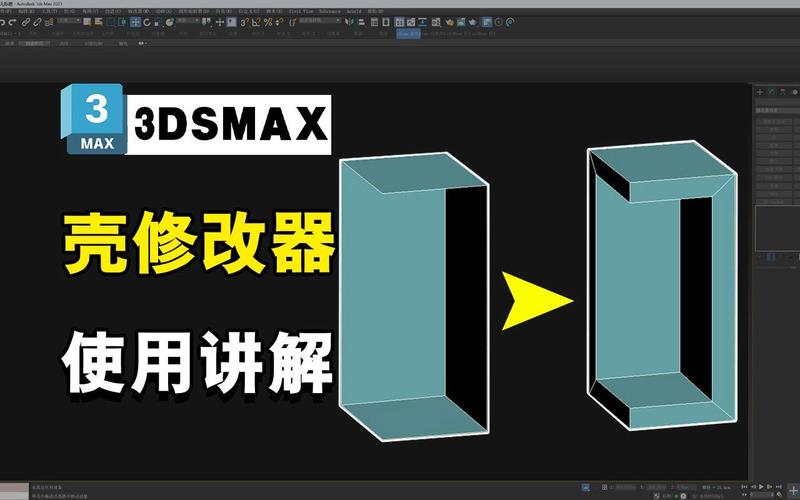Open the Time Configuration icon
Viewport: 800px width, 500px height.
pyautogui.click(x=780, y=494)
